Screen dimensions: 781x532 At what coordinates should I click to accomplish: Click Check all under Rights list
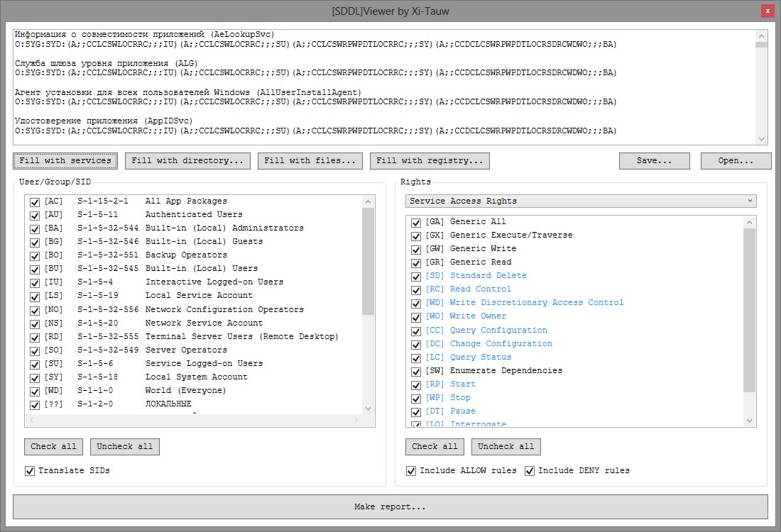(x=435, y=446)
